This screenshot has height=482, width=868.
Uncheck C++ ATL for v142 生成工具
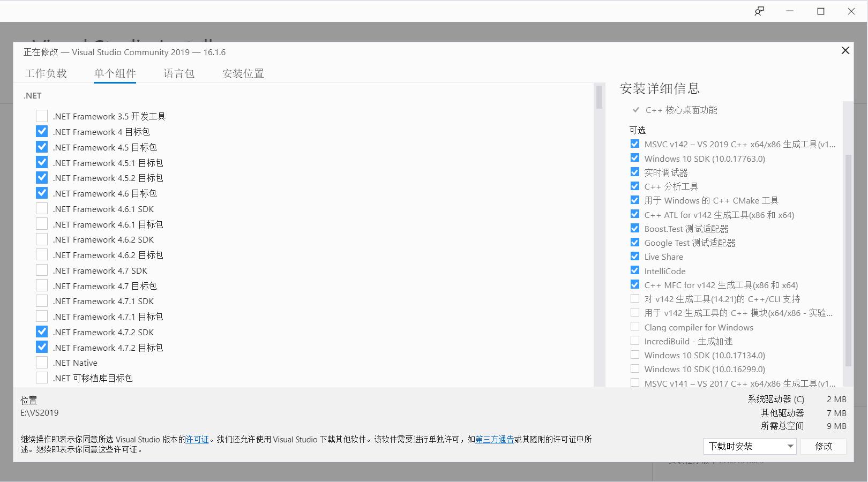pyautogui.click(x=635, y=214)
